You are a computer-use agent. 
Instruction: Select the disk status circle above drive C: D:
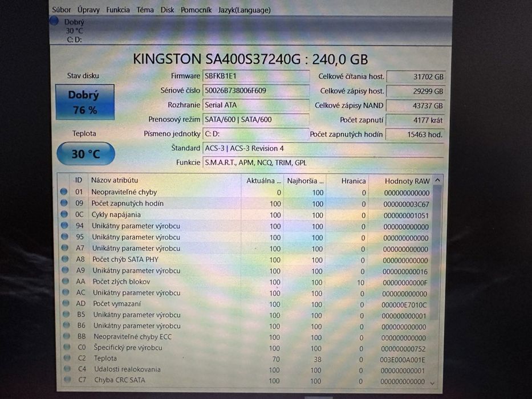click(x=54, y=21)
